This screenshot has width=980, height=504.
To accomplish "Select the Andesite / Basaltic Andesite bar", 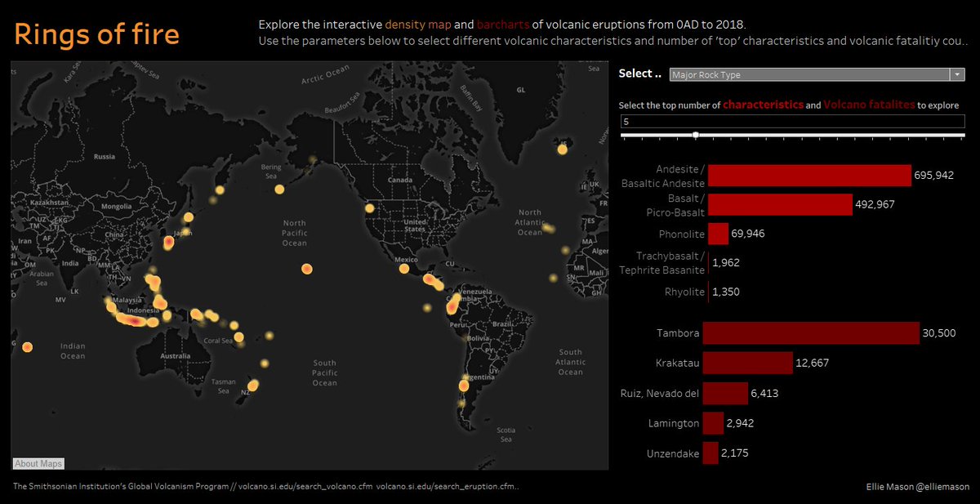I will click(x=809, y=176).
